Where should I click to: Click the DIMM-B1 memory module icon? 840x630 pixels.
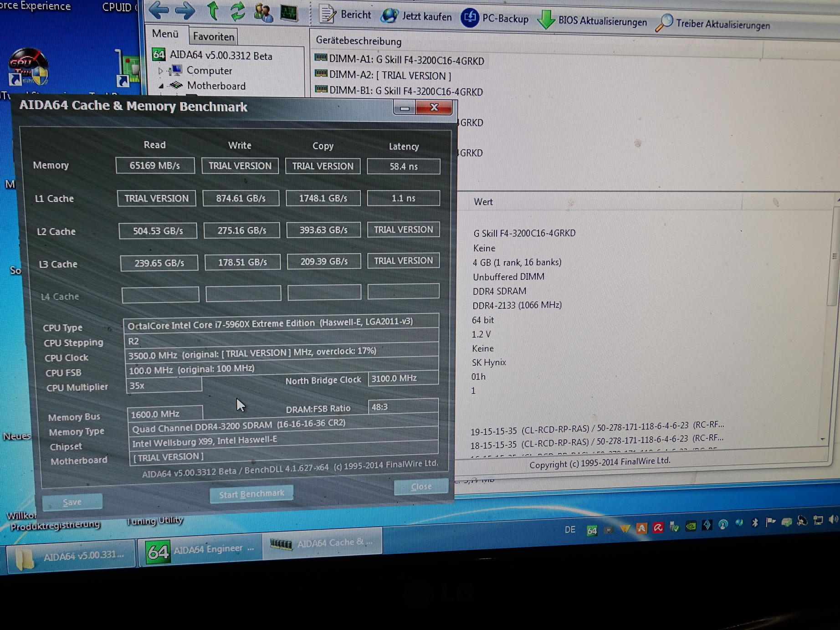pos(321,89)
